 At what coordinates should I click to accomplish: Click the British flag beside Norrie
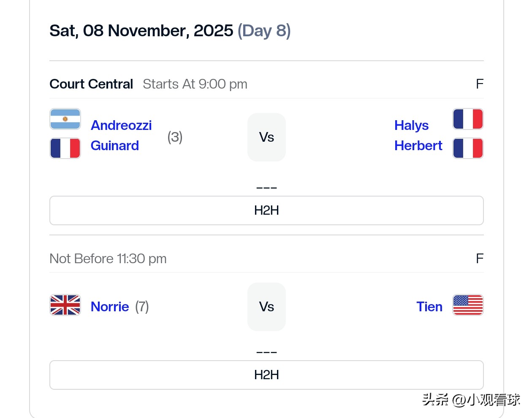coord(65,305)
